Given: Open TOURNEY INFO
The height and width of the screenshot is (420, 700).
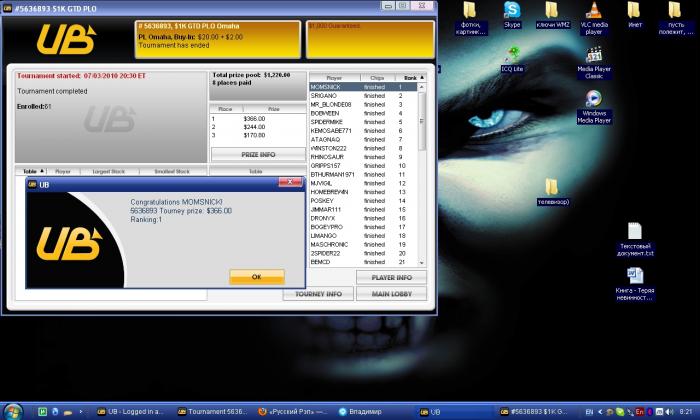Looking at the screenshot, I should click(318, 294).
